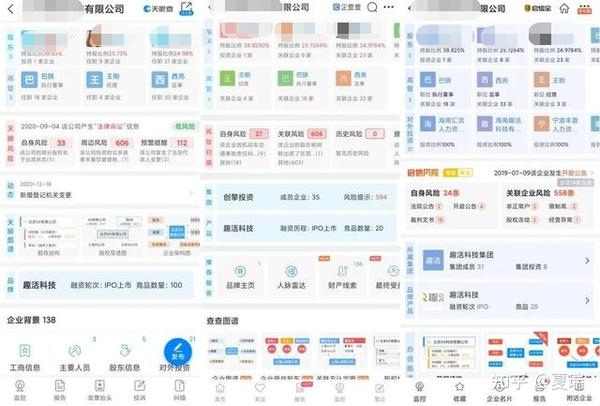Image resolution: width=600 pixels, height=406 pixels.
Task: Expand the 新增登记机关变更 row arrow
Action: [191, 192]
